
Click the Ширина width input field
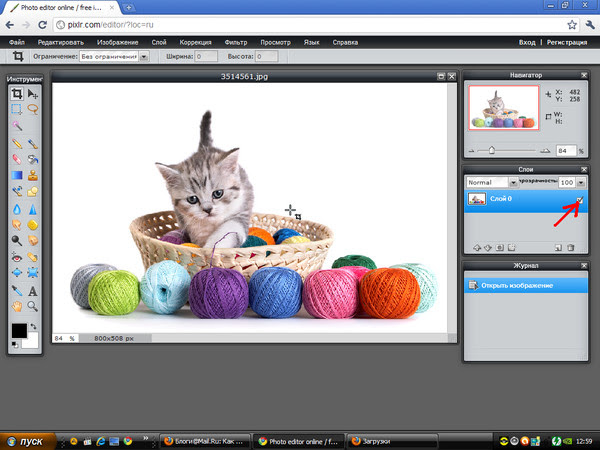pyautogui.click(x=206, y=57)
